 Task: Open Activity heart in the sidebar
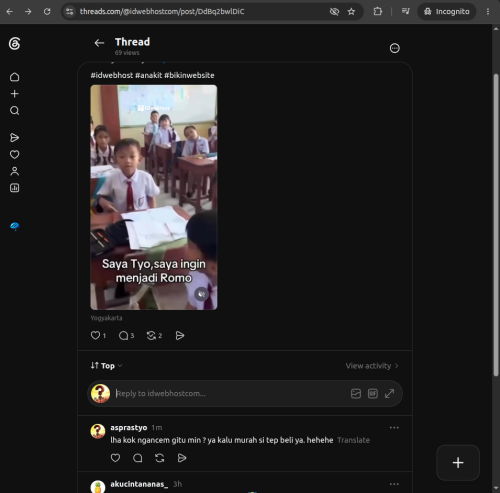click(14, 154)
